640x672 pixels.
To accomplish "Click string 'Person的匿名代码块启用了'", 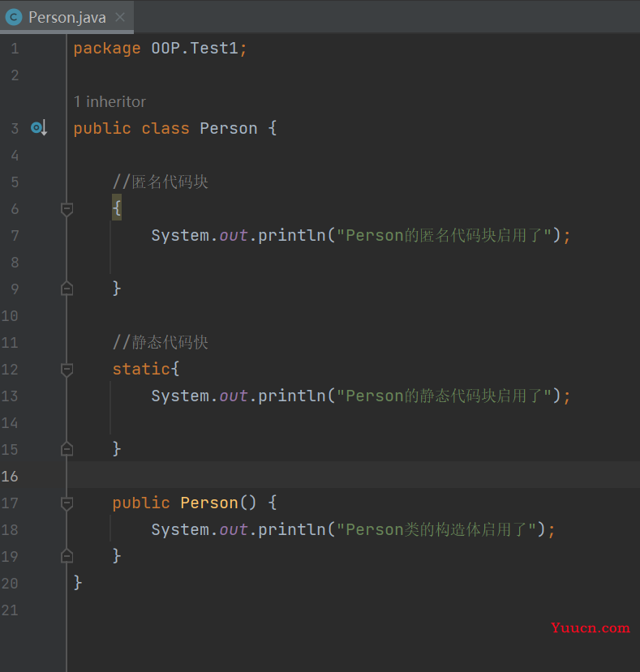I will point(443,235).
